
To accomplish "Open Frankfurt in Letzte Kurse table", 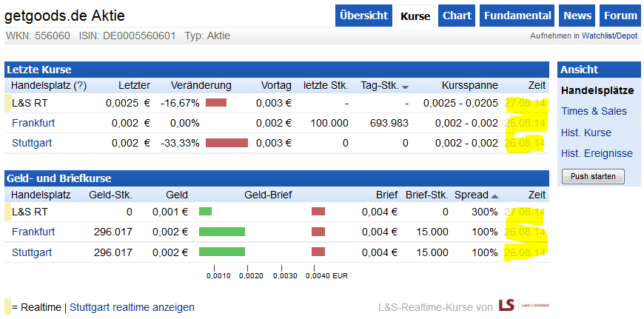I will coord(33,123).
